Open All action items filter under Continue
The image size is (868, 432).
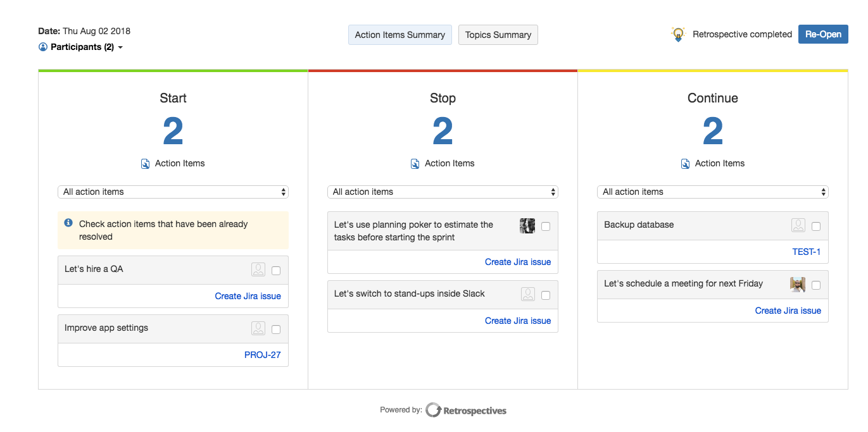pyautogui.click(x=713, y=192)
